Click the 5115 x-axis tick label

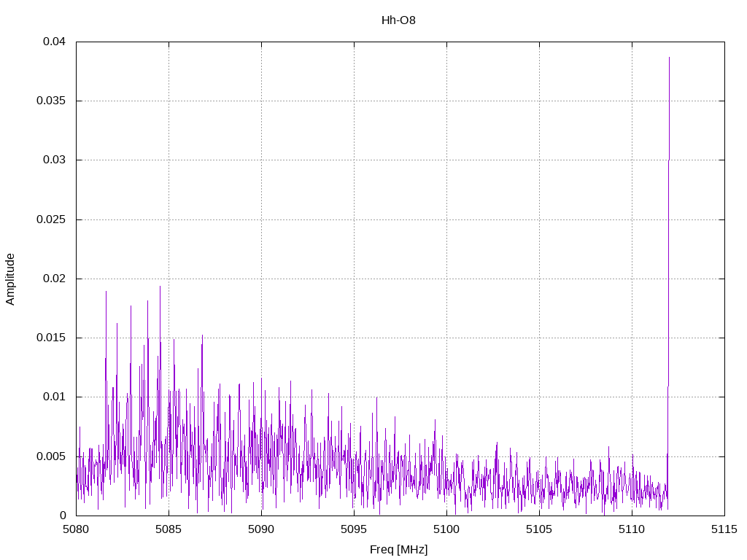[724, 529]
